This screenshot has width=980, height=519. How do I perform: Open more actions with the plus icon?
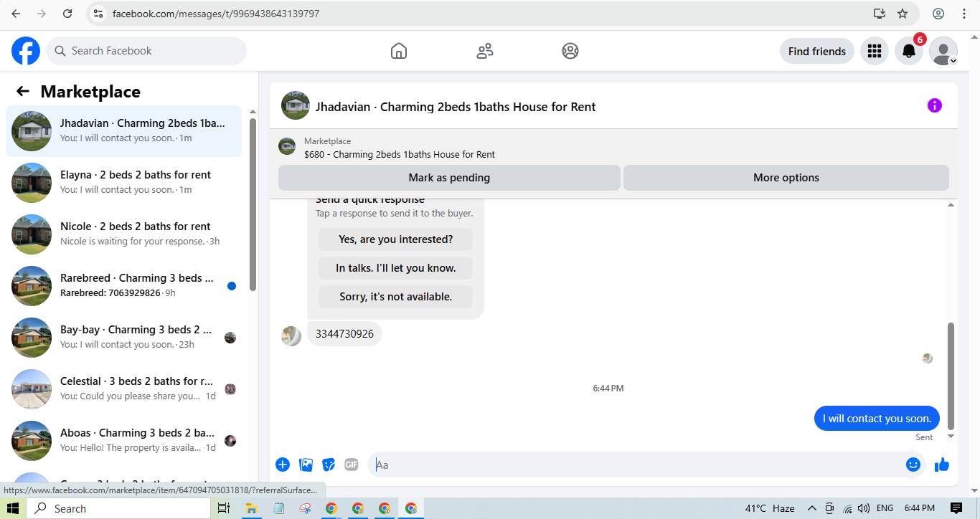coord(283,465)
